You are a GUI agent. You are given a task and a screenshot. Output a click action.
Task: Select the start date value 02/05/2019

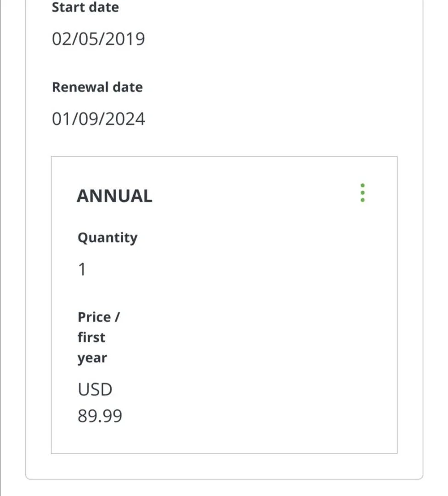pos(98,39)
